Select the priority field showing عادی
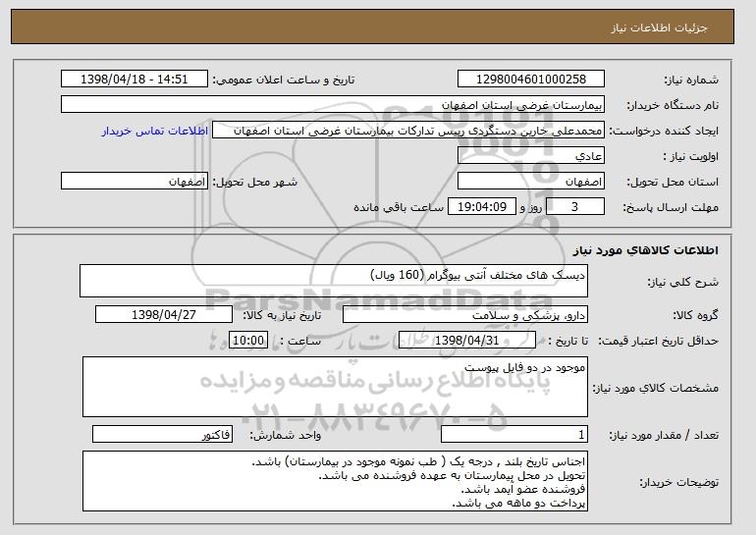 531,156
